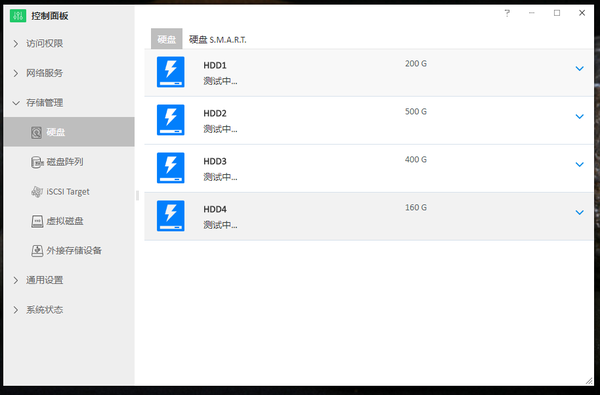Switch to the 硬盘 S.M.A.R.T. tab

coord(218,39)
